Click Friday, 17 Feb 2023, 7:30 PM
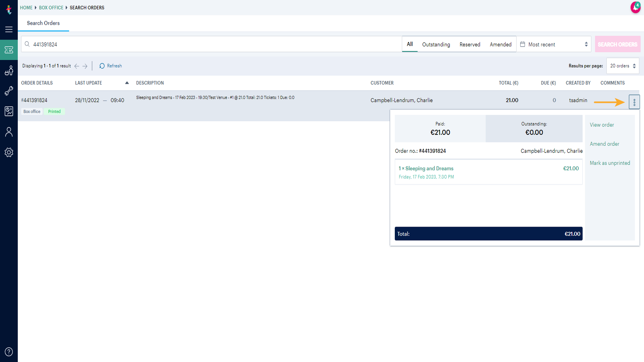Viewport: 644px width, 362px height. point(426,177)
